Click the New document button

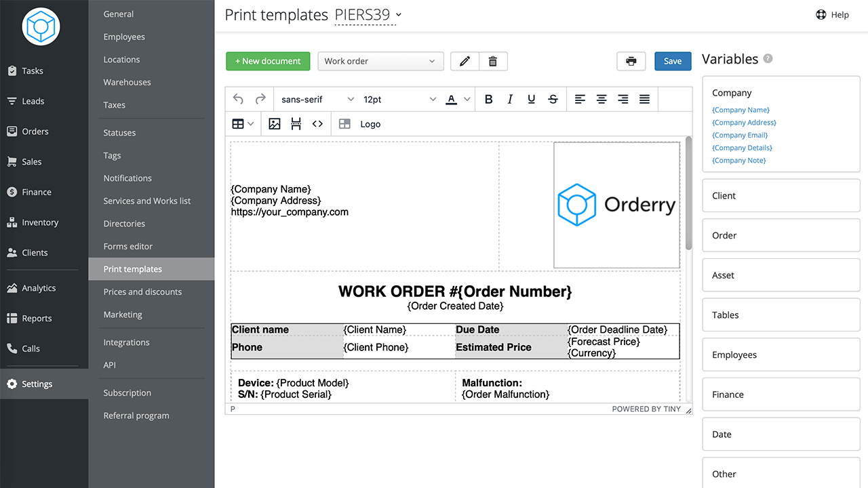[268, 61]
